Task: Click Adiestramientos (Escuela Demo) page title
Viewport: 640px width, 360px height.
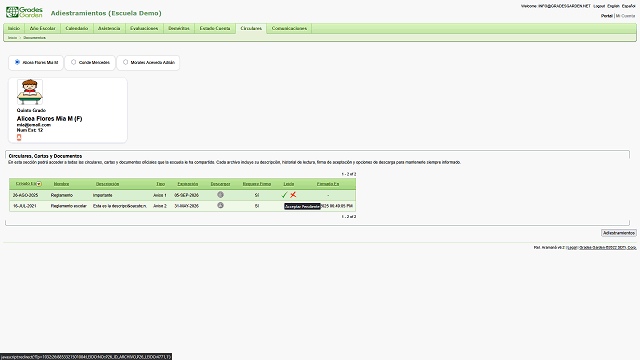Action: (x=106, y=13)
